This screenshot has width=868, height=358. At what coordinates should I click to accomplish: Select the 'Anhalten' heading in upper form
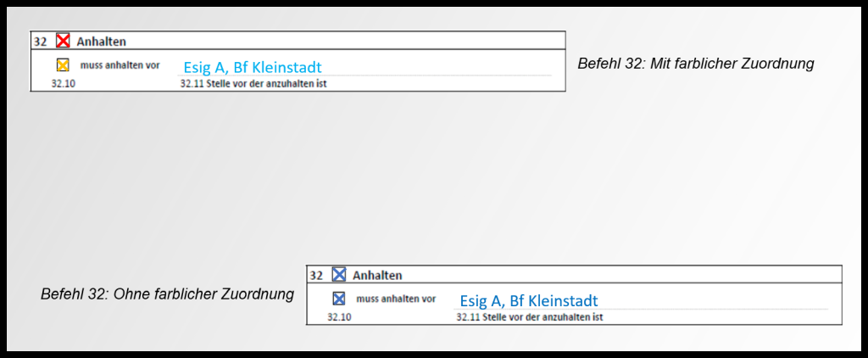pos(101,41)
